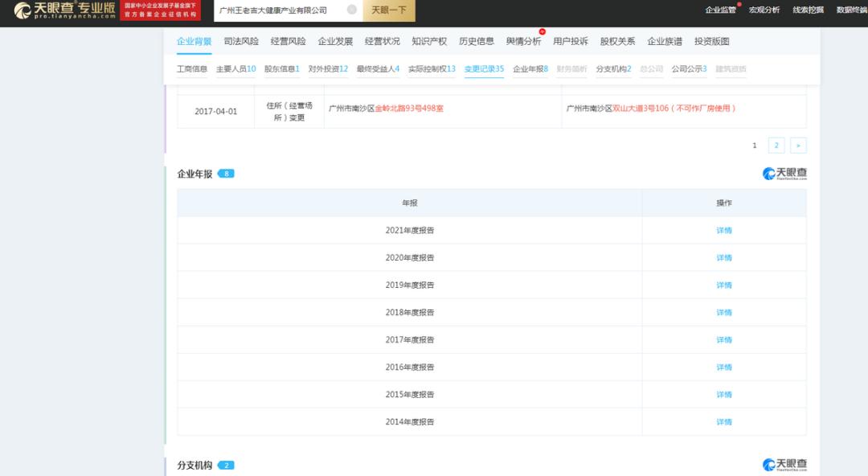Viewport: 868px width, 476px height.
Task: Switch to the 知识产权 tab
Action: point(429,41)
